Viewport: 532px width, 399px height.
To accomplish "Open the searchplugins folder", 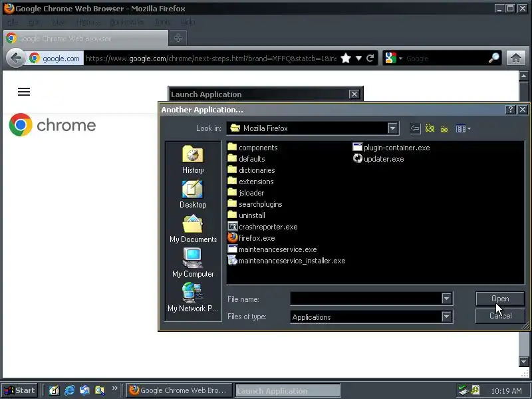I will pyautogui.click(x=255, y=204).
